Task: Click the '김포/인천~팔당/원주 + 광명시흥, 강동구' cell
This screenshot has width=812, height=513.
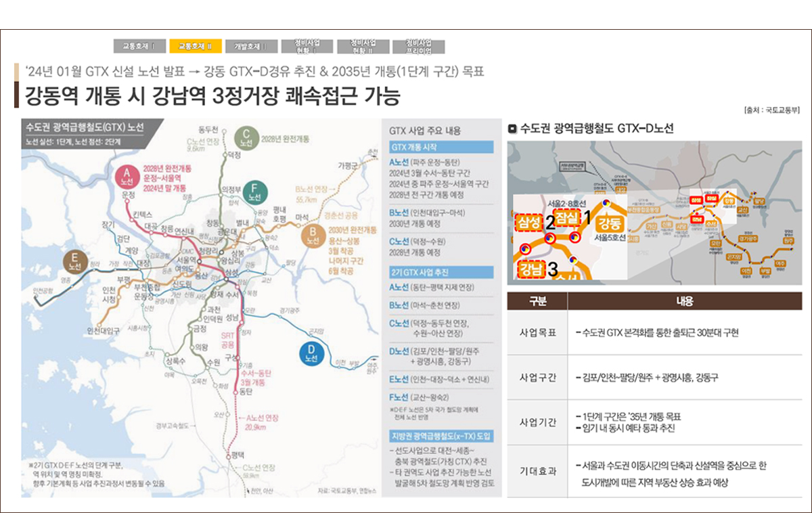Action: (x=648, y=377)
